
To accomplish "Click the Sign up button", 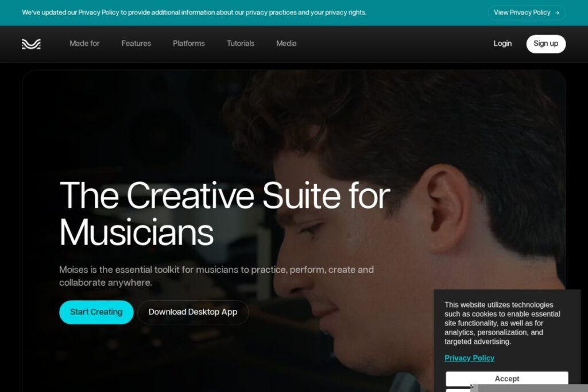I will (546, 44).
